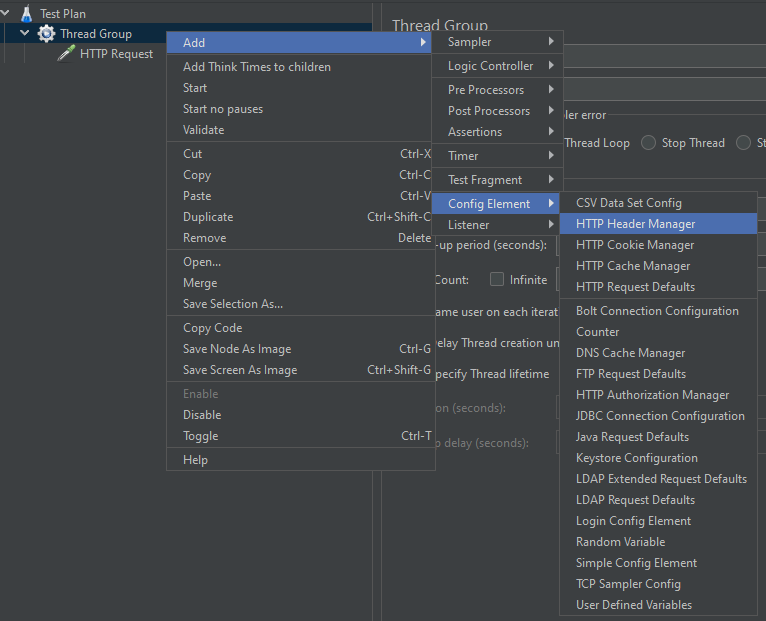Select the HTTP Request tree label
This screenshot has height=621, width=766.
(116, 54)
